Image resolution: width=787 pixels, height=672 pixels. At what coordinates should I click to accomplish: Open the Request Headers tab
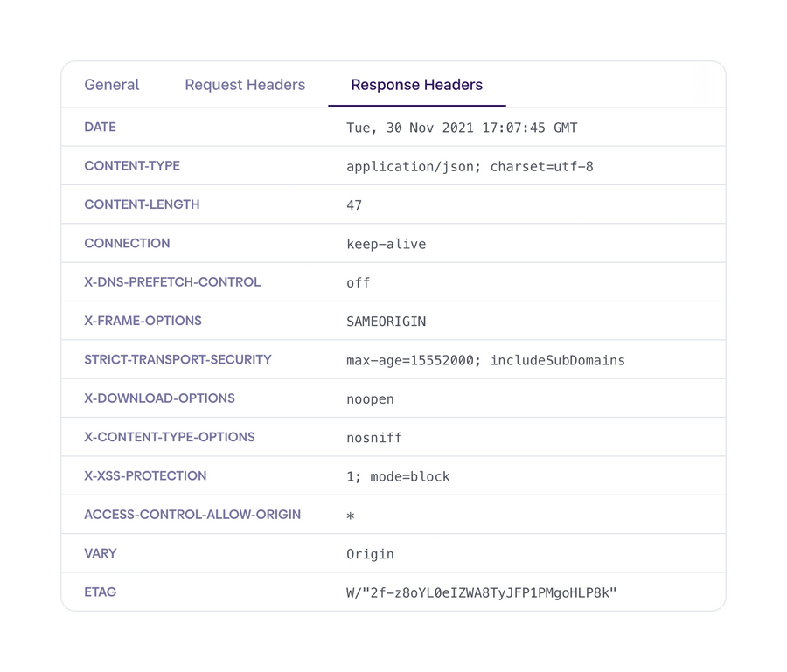pyautogui.click(x=244, y=85)
